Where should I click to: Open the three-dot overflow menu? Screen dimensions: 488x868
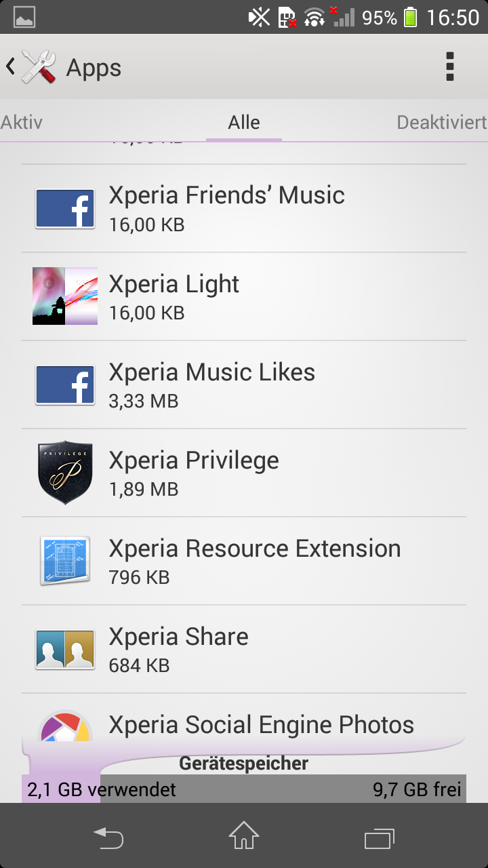(x=449, y=67)
